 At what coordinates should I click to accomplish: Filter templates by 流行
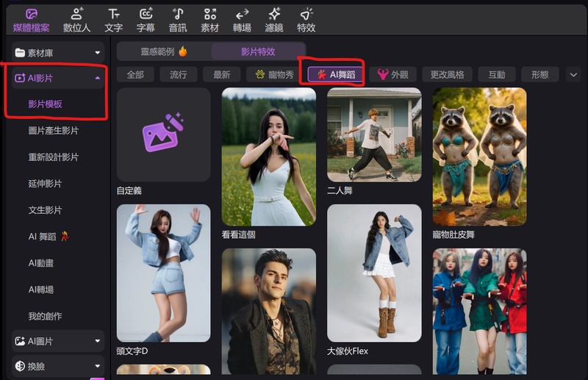tap(179, 75)
